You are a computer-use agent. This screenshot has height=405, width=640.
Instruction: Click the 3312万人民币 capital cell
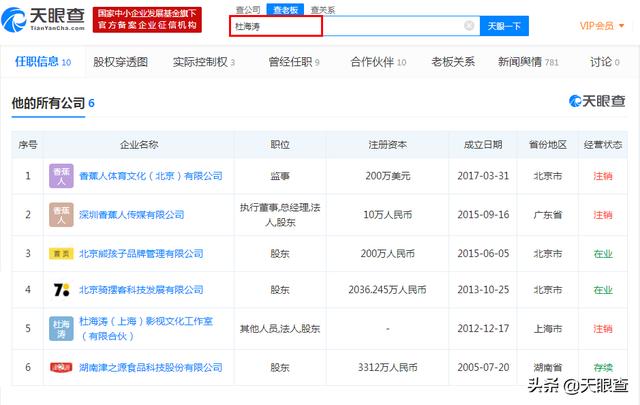click(388, 367)
